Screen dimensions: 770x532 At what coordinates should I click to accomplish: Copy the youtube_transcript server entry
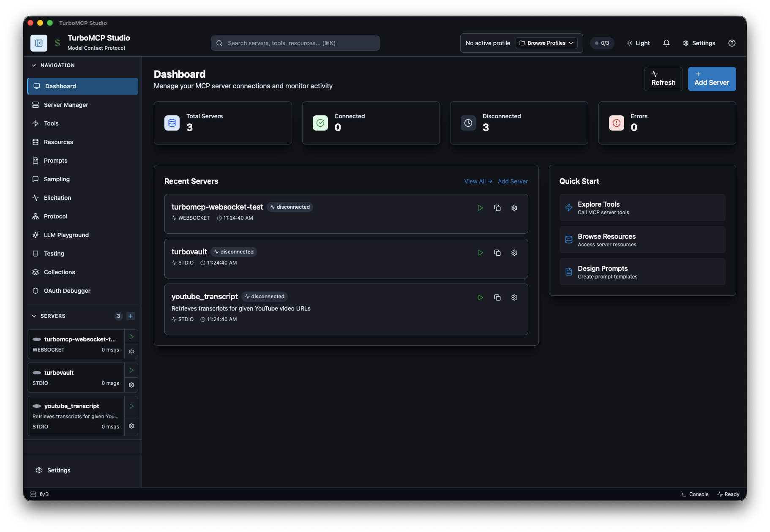[497, 297]
